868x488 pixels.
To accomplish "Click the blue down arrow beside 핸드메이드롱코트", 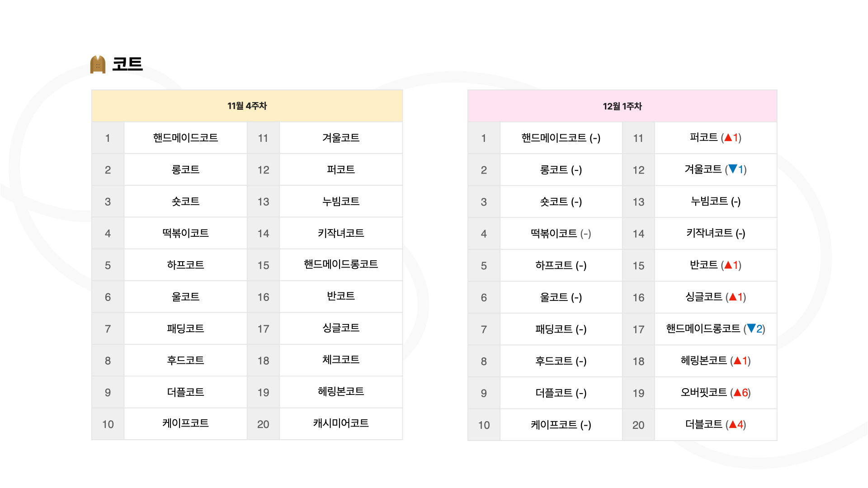I will 751,328.
